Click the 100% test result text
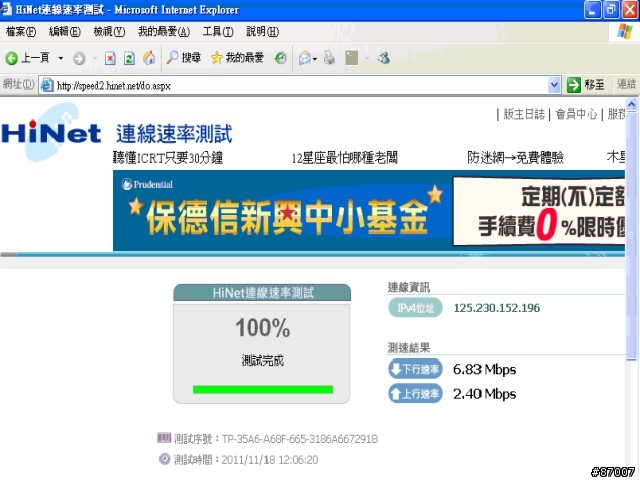This screenshot has height=480, width=640. point(263,328)
